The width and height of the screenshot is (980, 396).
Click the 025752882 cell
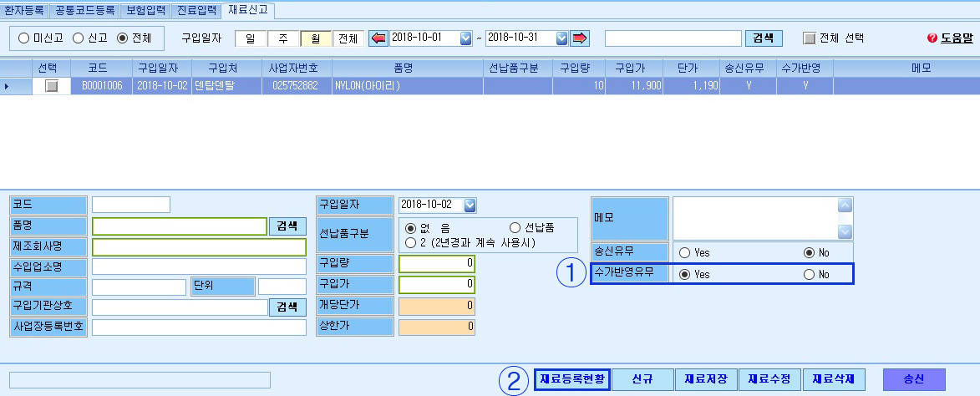[x=297, y=86]
